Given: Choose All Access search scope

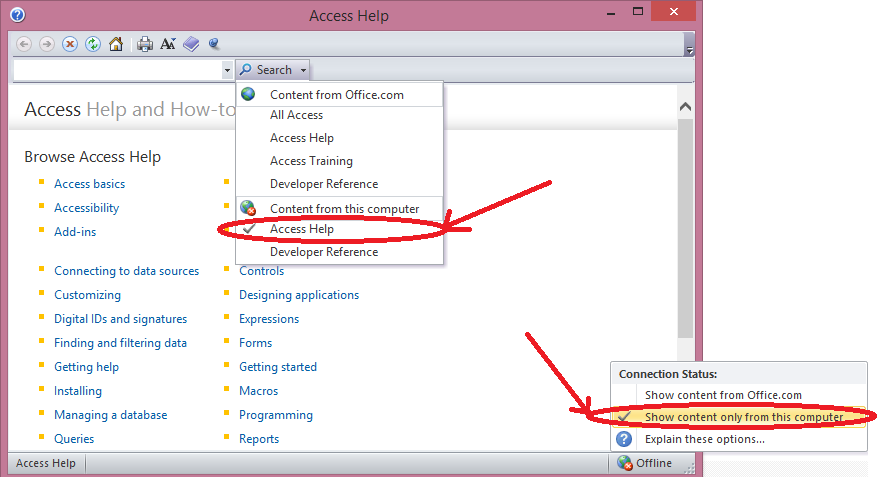Looking at the screenshot, I should click(296, 115).
